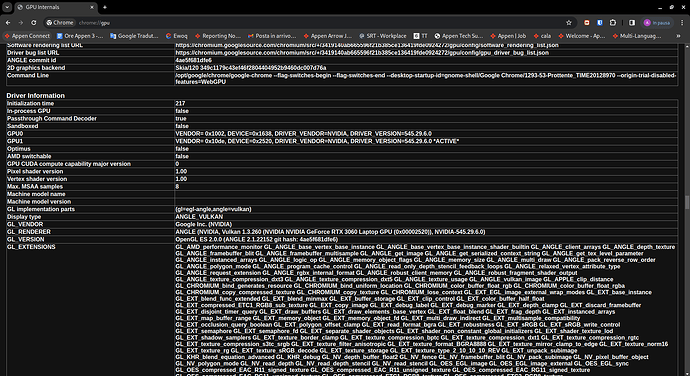The height and width of the screenshot is (376, 690).
Task: Select the GPU Internals tab
Action: [55, 7]
